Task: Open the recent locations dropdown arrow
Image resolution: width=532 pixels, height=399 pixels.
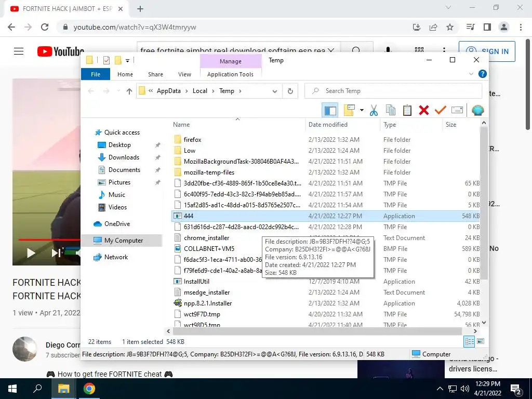Action: [x=118, y=91]
